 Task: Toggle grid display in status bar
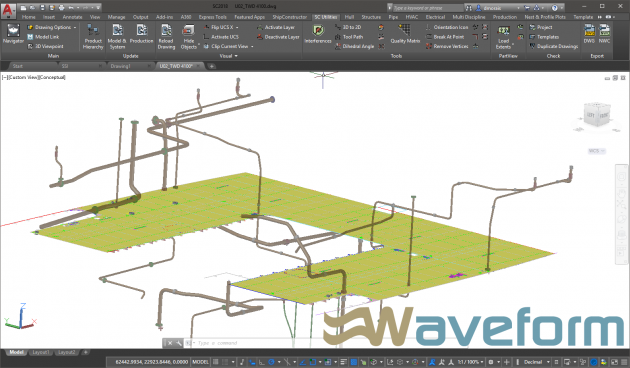click(x=216, y=362)
